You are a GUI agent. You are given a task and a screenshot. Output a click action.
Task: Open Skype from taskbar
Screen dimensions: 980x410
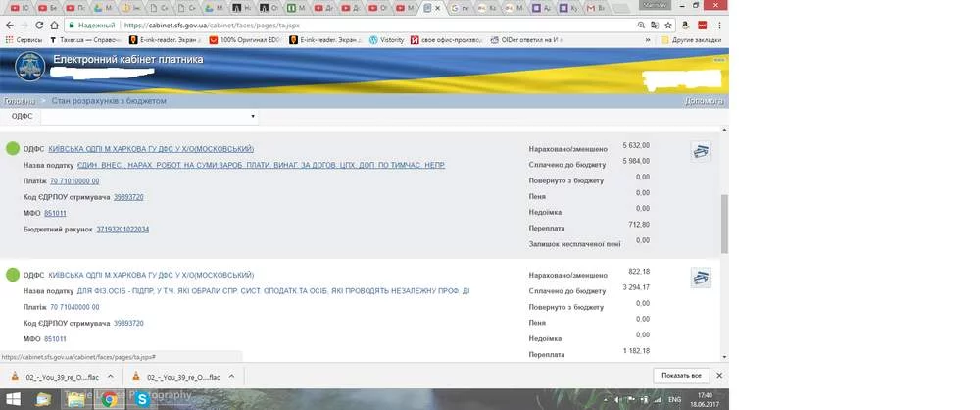click(142, 399)
